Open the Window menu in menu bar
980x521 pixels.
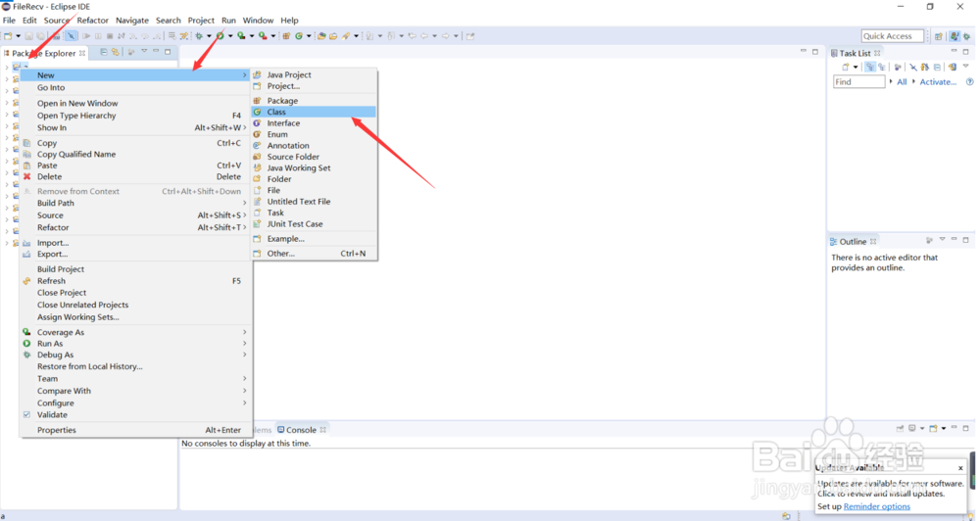258,20
